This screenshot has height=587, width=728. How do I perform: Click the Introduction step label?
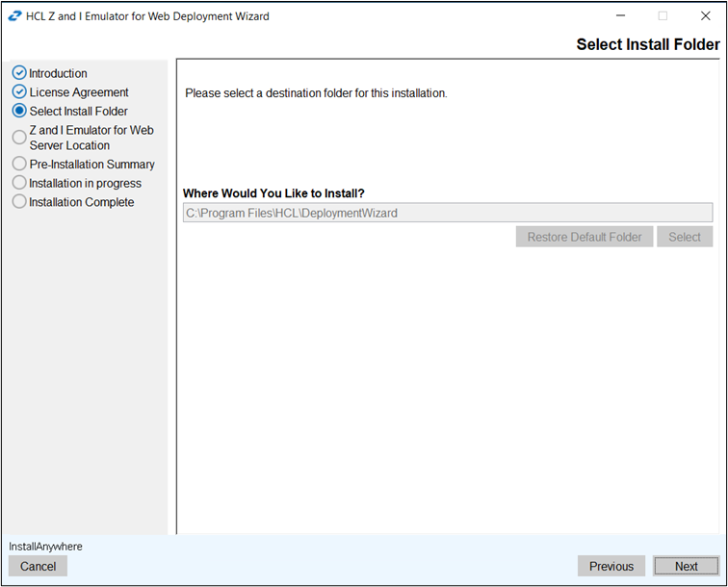(58, 73)
